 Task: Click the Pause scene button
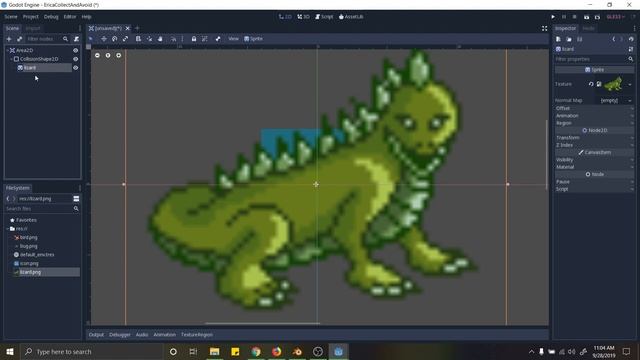click(x=564, y=17)
